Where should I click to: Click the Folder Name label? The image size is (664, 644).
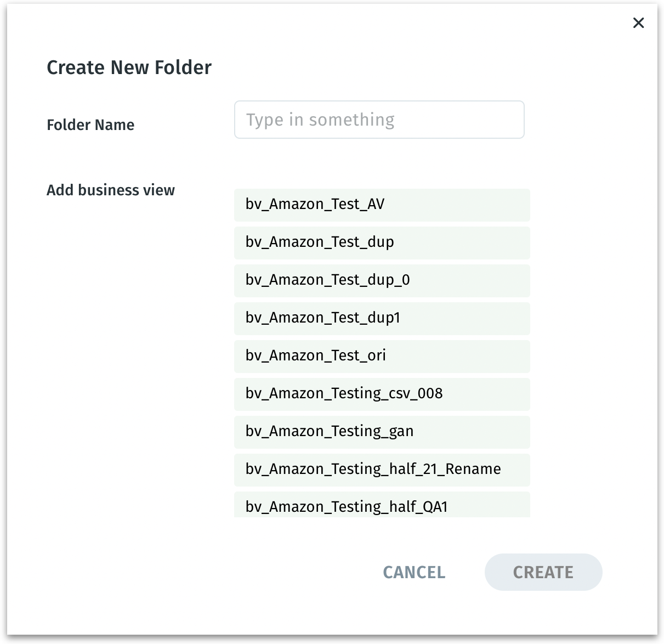coord(90,125)
